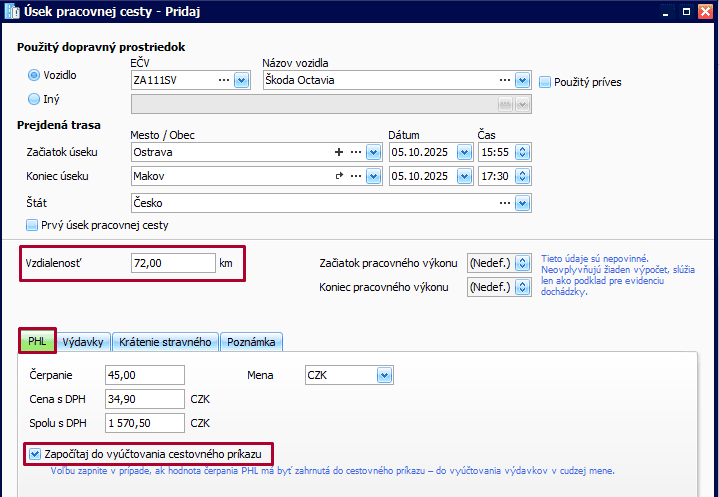Viewport: 719px width, 497px height.
Task: Enable the Použitý príves checkbox
Action: tap(546, 82)
